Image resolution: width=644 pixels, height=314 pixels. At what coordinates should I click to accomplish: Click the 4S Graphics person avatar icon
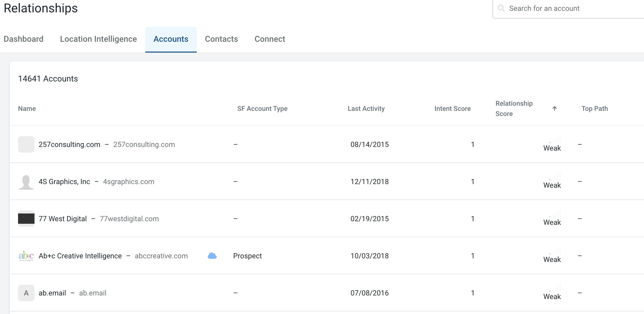pyautogui.click(x=26, y=182)
